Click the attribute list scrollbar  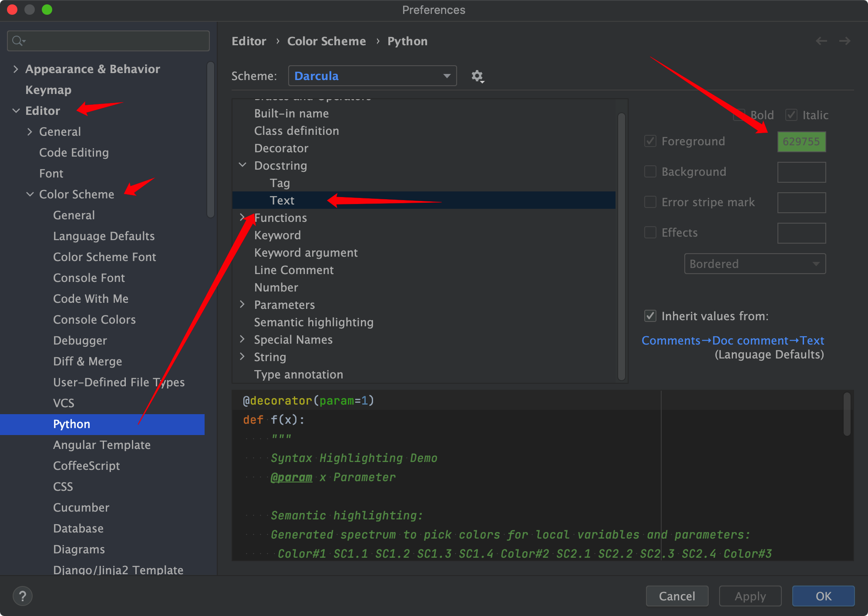(621, 246)
